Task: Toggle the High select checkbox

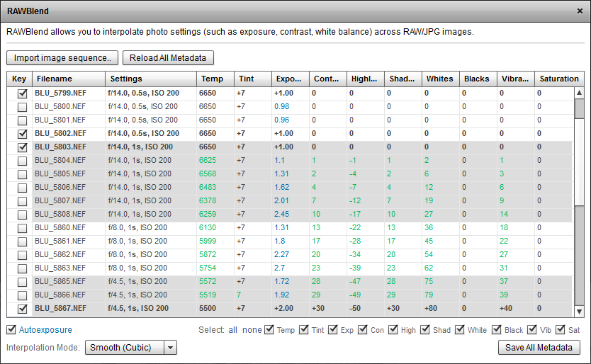Action: coord(393,330)
